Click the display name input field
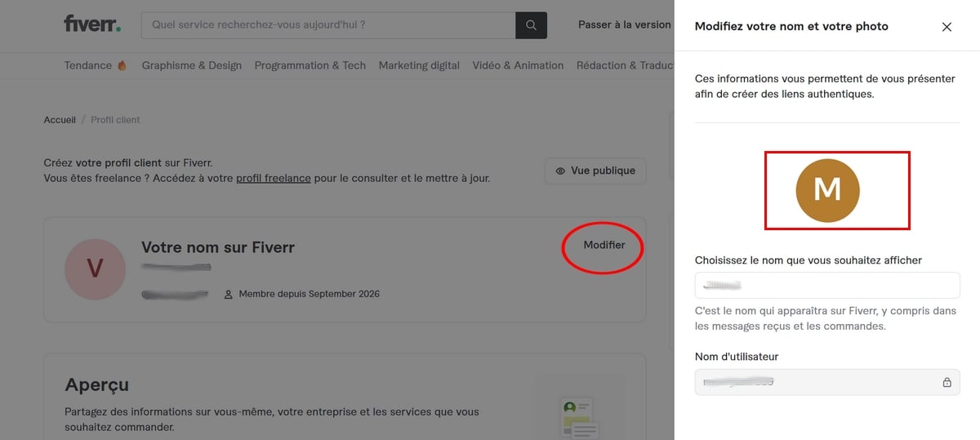Image resolution: width=980 pixels, height=440 pixels. tap(827, 285)
